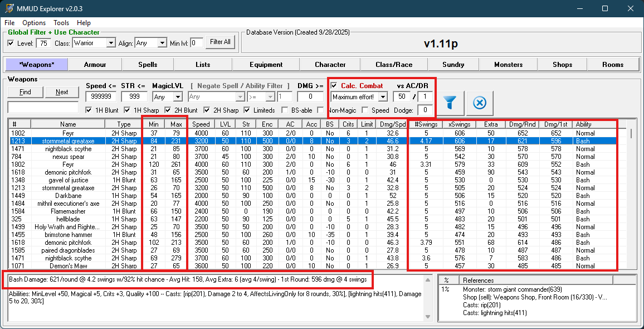The height and width of the screenshot is (329, 644).
Task: Click the Find button
Action: [25, 92]
